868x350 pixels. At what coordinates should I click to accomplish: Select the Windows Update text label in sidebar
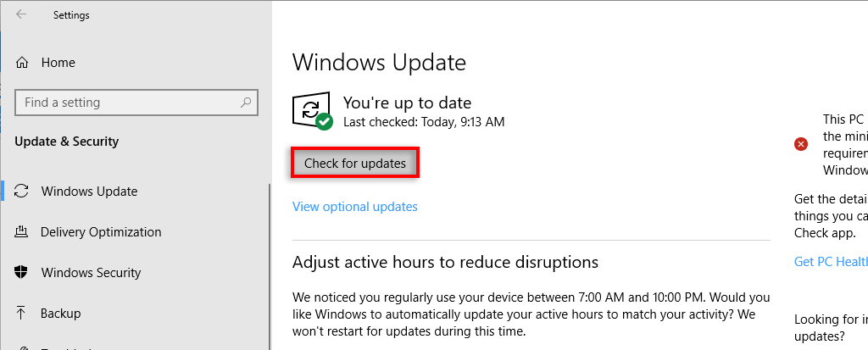(x=89, y=192)
